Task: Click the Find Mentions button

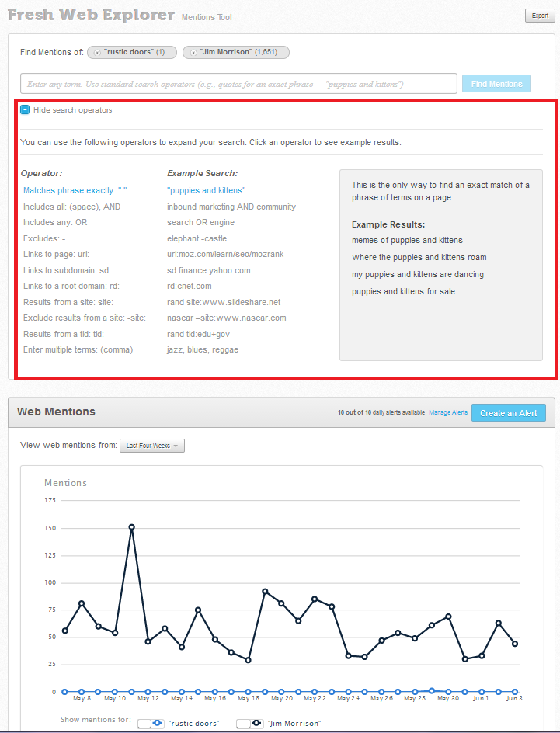Action: (496, 84)
